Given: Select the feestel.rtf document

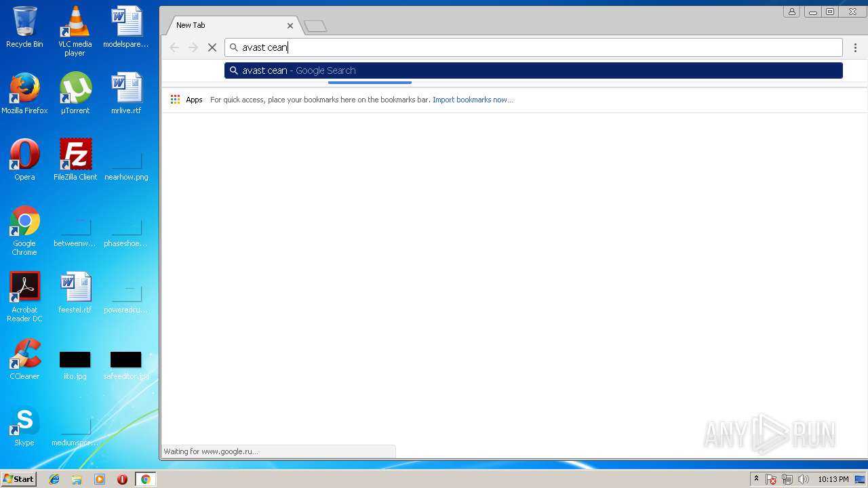Looking at the screenshot, I should [75, 293].
